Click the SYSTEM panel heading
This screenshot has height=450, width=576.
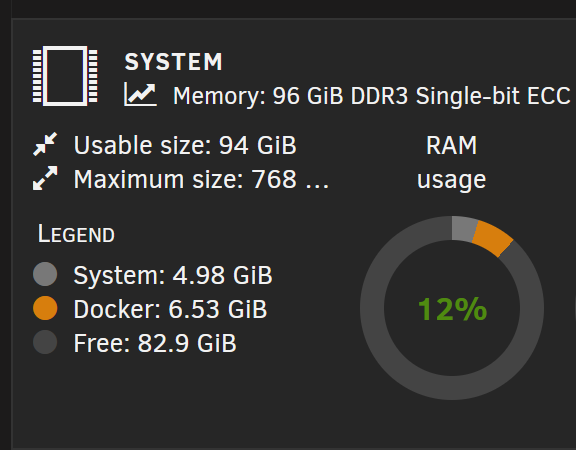point(173,61)
